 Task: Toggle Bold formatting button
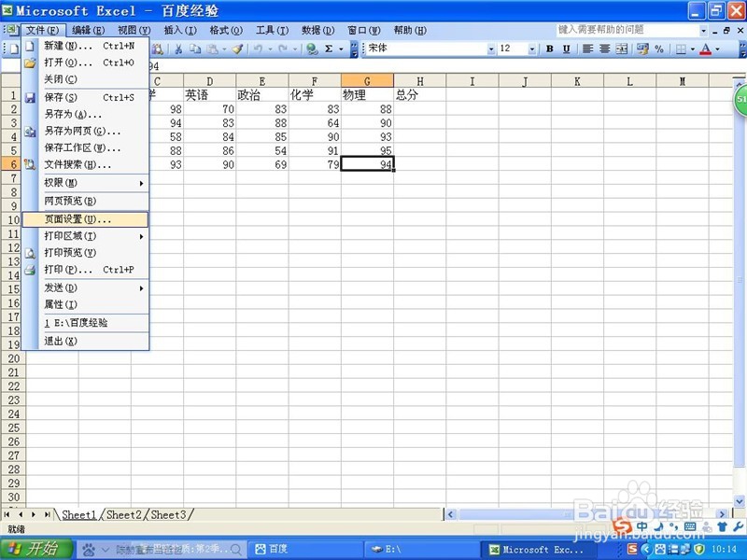(x=550, y=49)
